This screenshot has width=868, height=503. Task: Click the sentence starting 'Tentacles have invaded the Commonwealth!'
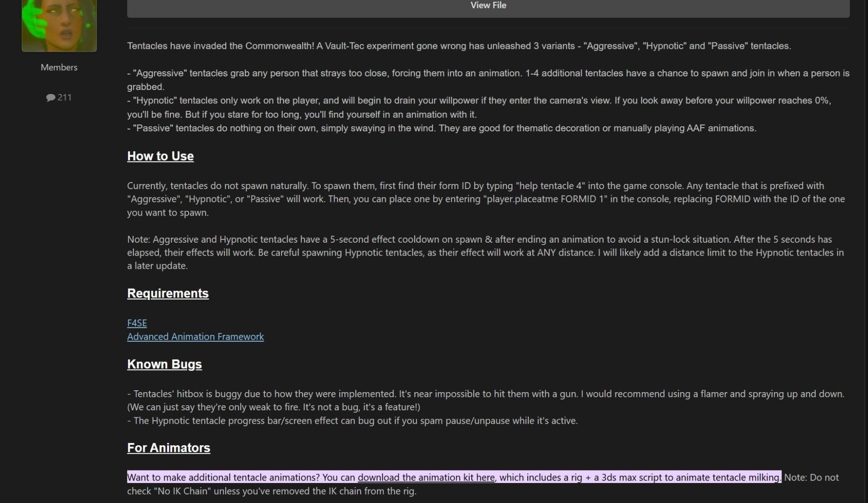pos(459,46)
